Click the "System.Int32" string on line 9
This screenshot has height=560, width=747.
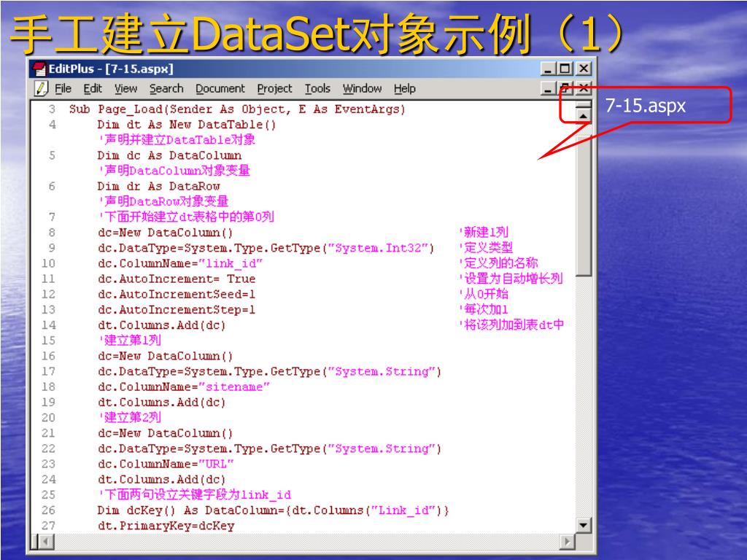point(377,248)
